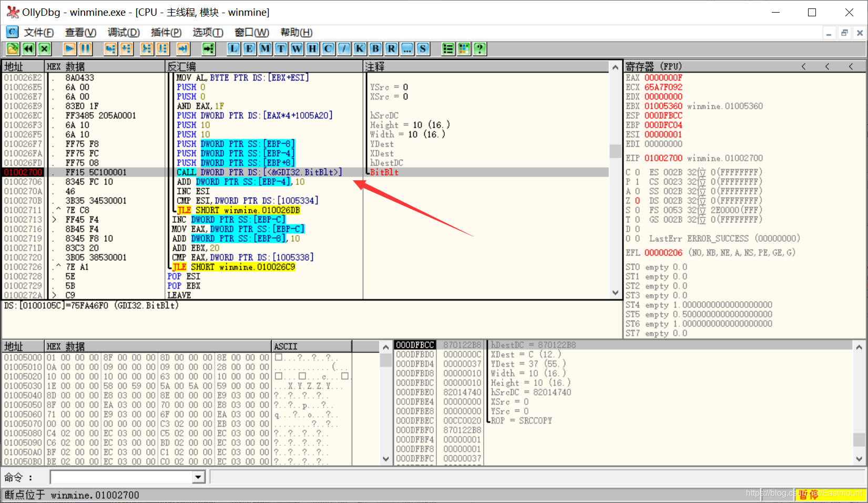Open the 插件(P) plugins menu
868x503 pixels.
(x=166, y=33)
